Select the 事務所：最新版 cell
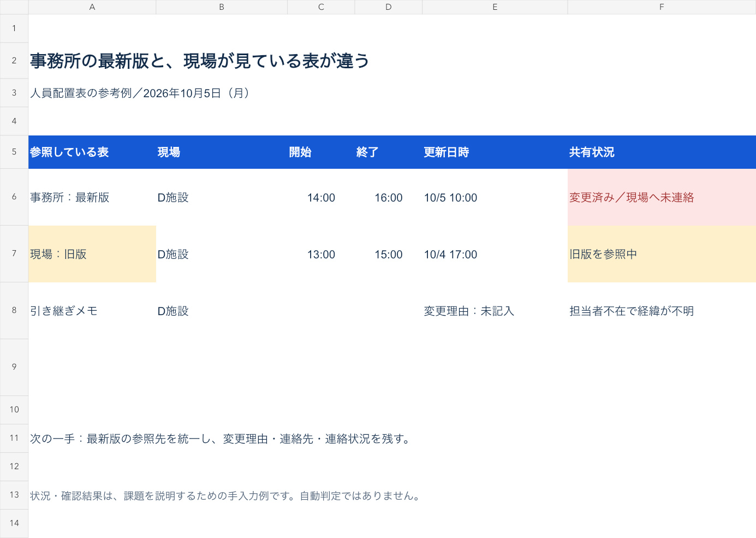Viewport: 756px width, 538px height. (92, 197)
